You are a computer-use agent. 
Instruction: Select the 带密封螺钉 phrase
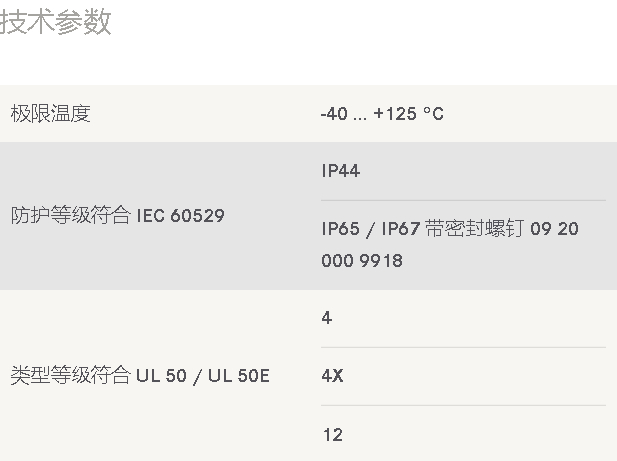click(x=475, y=229)
